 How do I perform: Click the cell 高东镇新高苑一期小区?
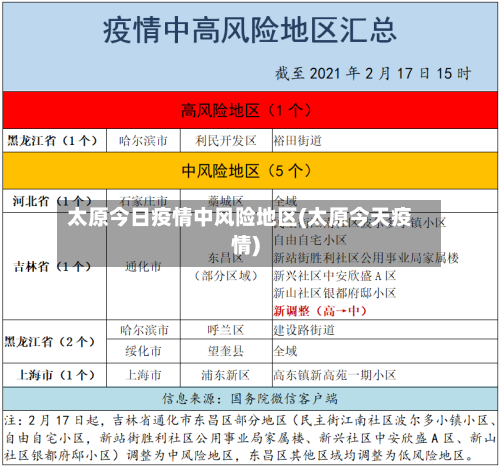click(x=385, y=375)
